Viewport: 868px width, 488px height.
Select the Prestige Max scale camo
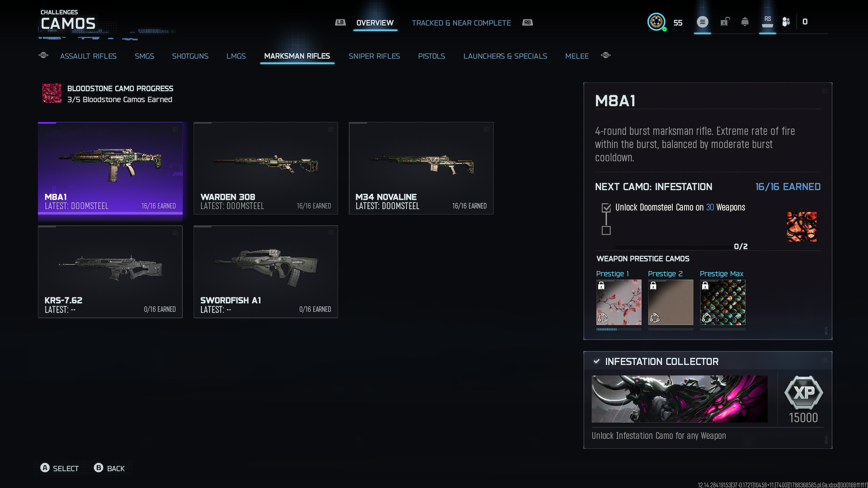[x=722, y=302]
